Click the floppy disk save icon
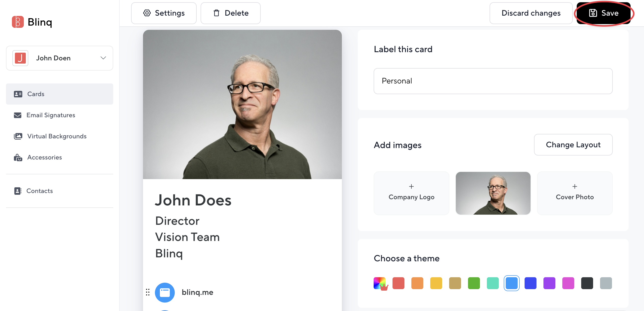 [x=593, y=13]
